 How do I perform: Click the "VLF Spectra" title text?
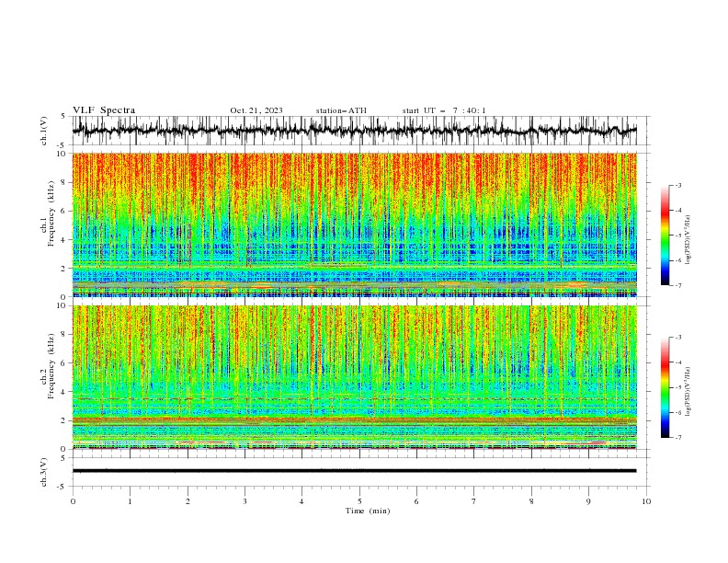tap(104, 110)
